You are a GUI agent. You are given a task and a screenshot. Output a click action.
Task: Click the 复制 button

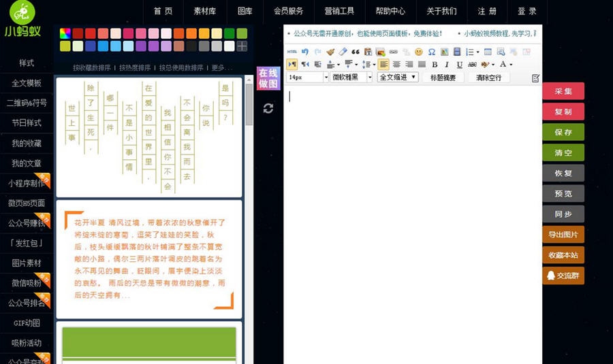563,112
